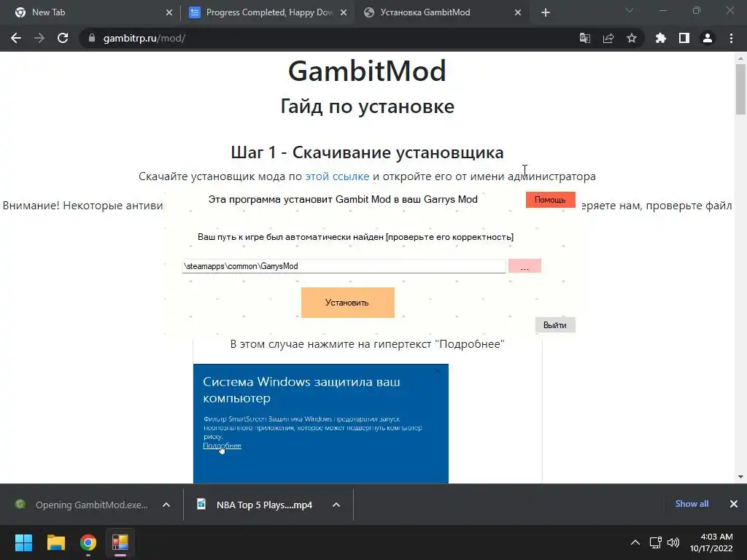Open the extensions puzzle icon

point(660,38)
